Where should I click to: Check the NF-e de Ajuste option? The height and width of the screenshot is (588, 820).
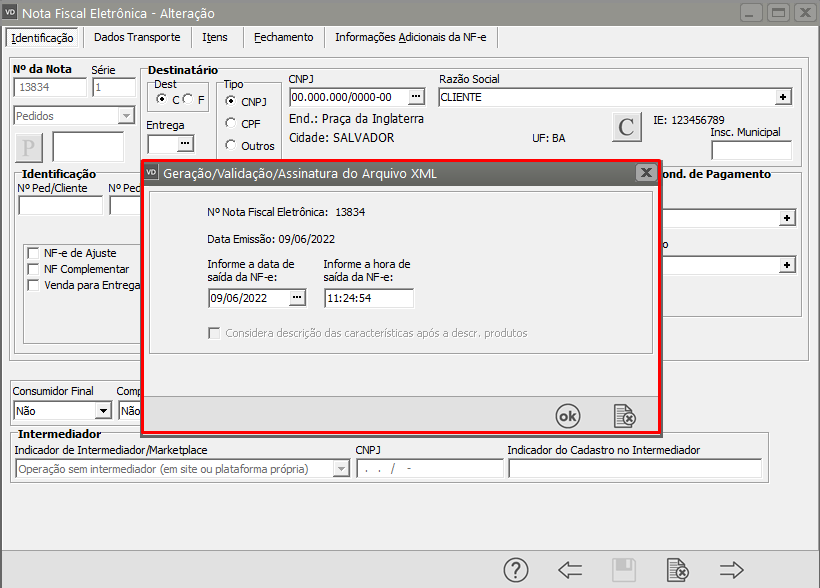34,253
